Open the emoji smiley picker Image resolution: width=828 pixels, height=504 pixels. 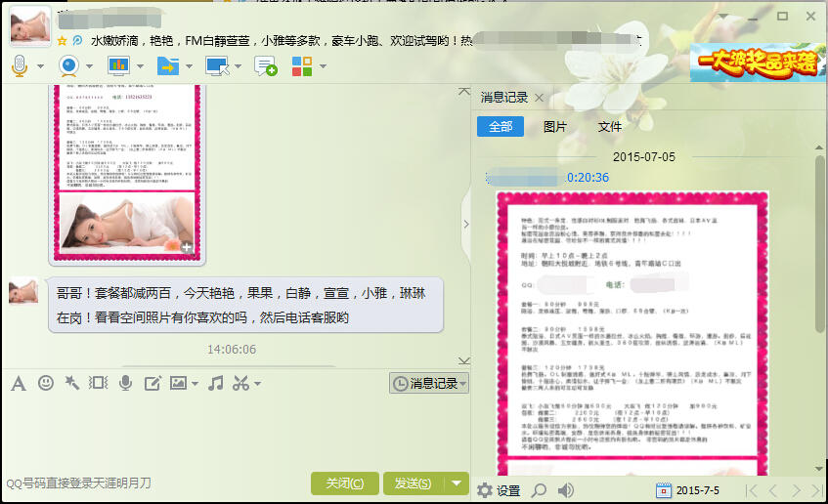46,383
